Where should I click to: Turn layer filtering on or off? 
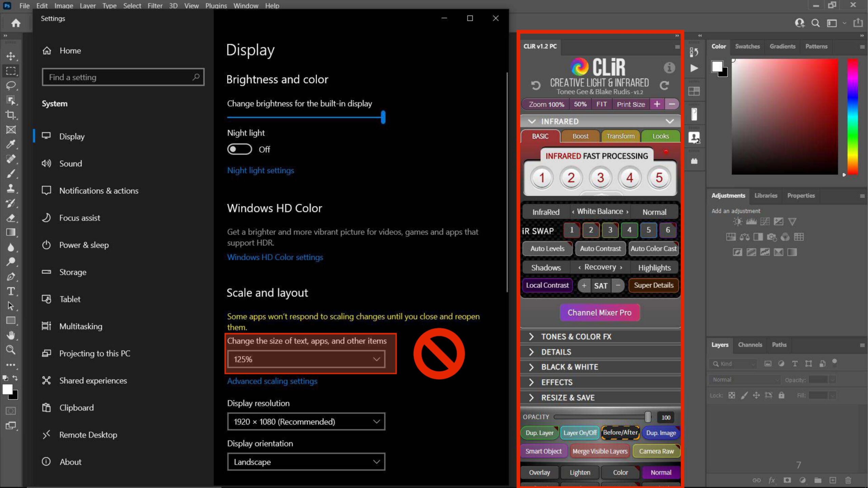pos(835,361)
